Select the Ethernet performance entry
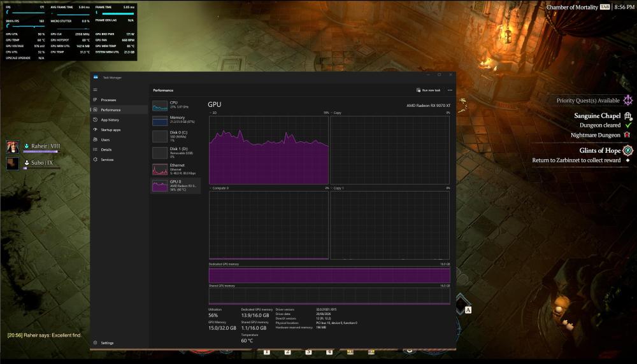Viewport: 637px width, 364px height. click(x=176, y=169)
